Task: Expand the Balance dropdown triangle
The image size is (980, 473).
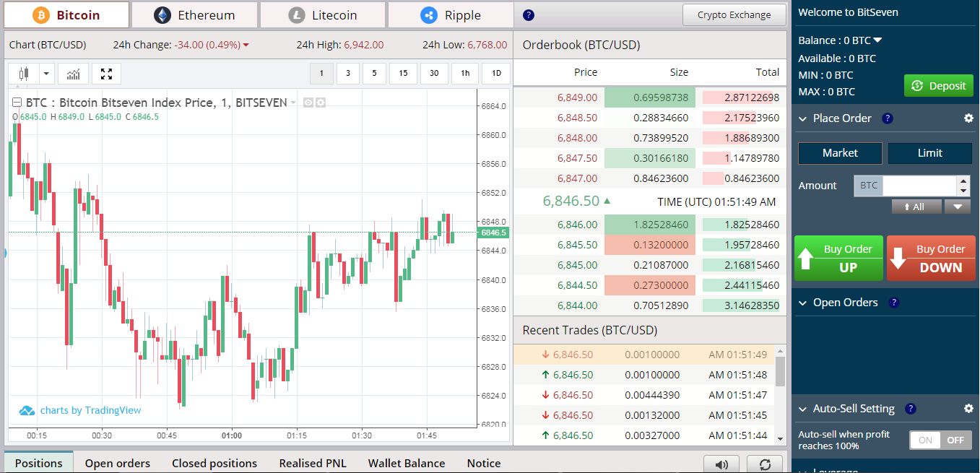Action: pyautogui.click(x=877, y=40)
